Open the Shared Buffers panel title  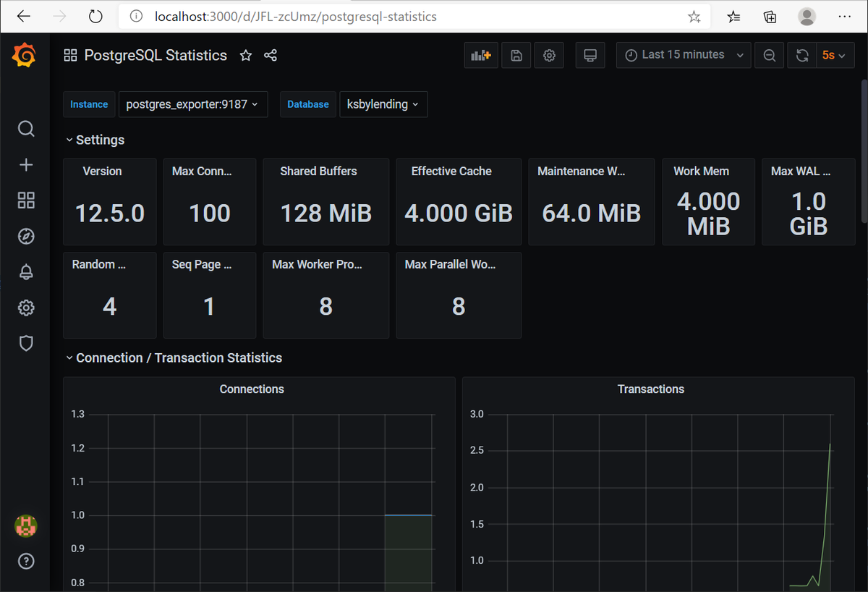tap(318, 172)
